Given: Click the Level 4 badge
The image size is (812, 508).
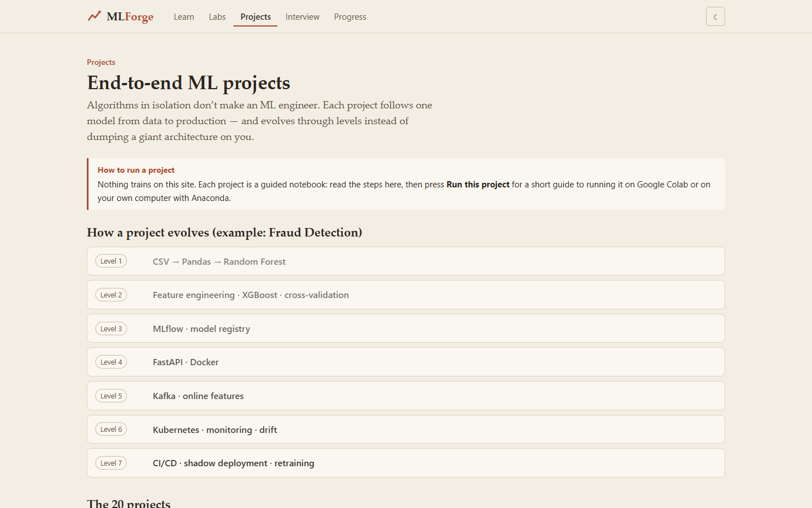Looking at the screenshot, I should click(x=111, y=362).
